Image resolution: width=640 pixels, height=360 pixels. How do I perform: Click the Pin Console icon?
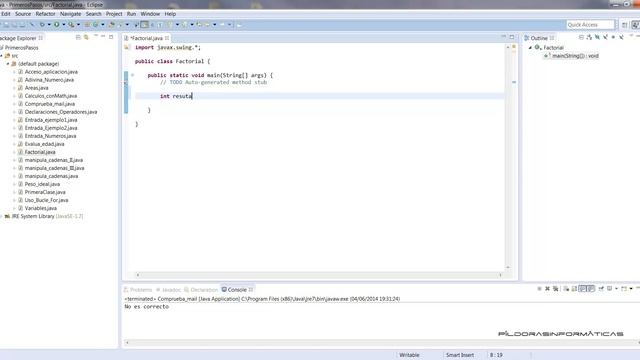[601, 289]
